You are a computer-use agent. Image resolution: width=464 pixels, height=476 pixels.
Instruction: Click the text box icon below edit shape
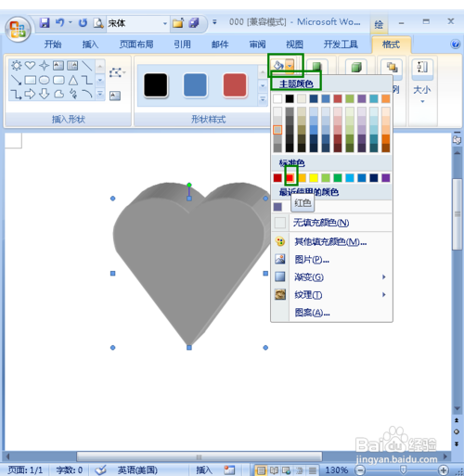[x=115, y=96]
